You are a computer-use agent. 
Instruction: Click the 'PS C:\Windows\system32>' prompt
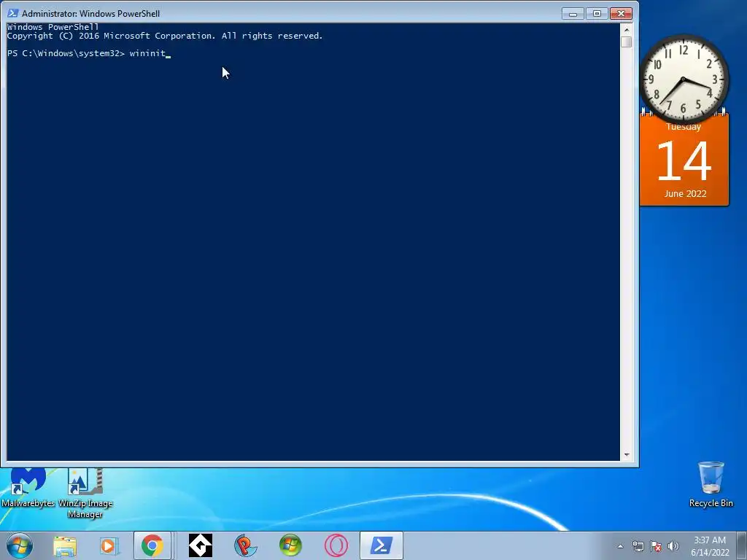66,53
